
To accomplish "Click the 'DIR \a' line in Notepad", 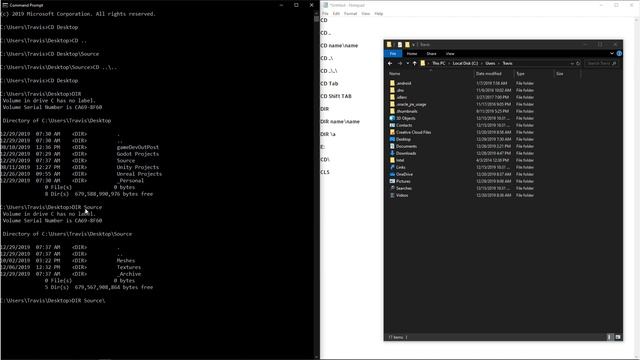I will point(328,134).
